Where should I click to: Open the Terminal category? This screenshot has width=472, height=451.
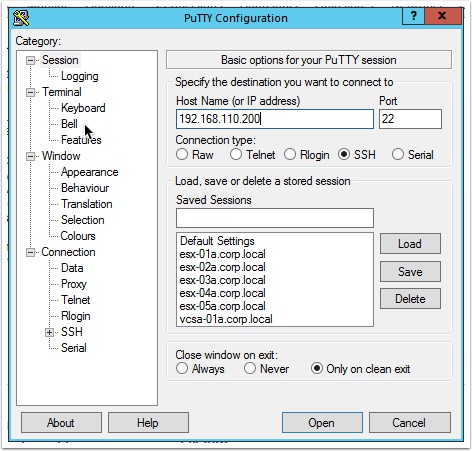pyautogui.click(x=62, y=92)
